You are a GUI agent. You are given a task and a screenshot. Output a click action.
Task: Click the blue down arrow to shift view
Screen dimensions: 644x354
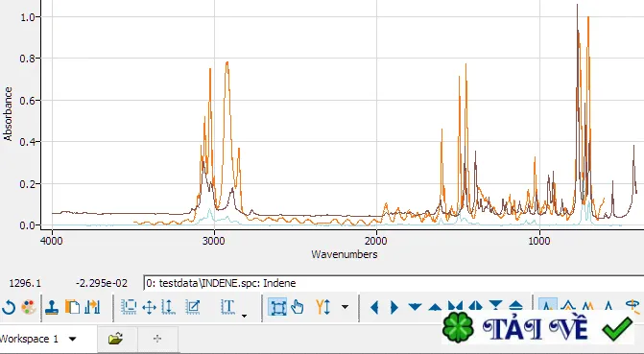(x=416, y=307)
